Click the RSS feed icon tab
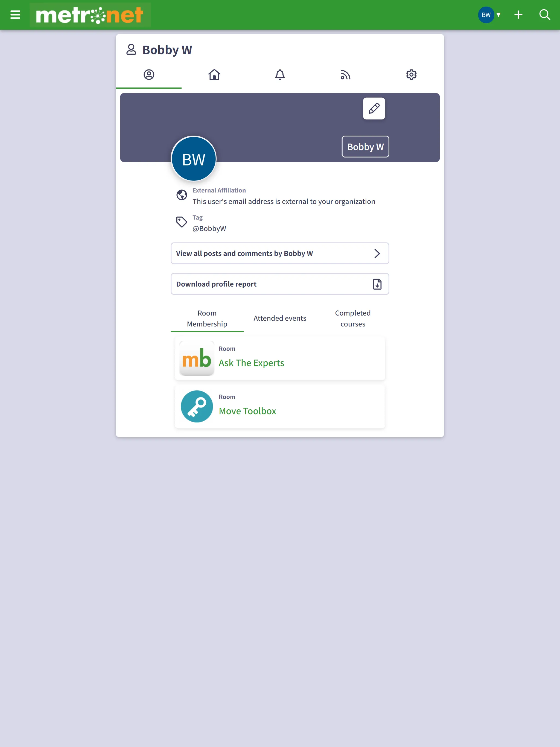 tap(346, 74)
